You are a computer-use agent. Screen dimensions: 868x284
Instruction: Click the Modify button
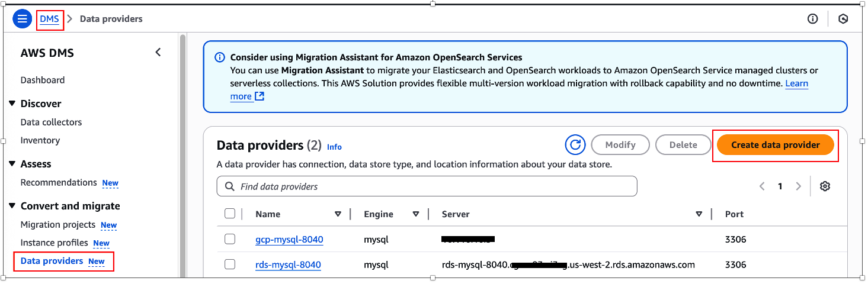[621, 145]
